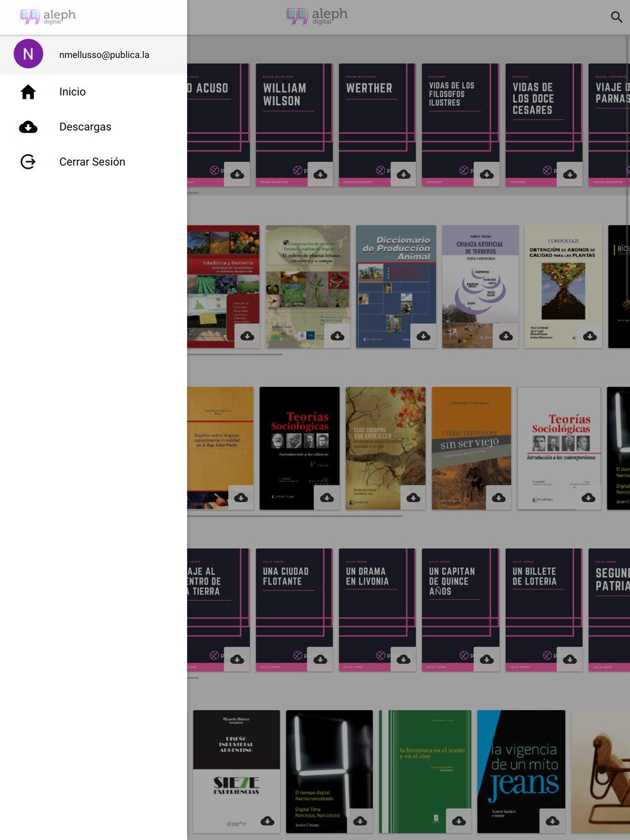
Task: Download Diccionario de Producción Animal
Action: point(423,336)
